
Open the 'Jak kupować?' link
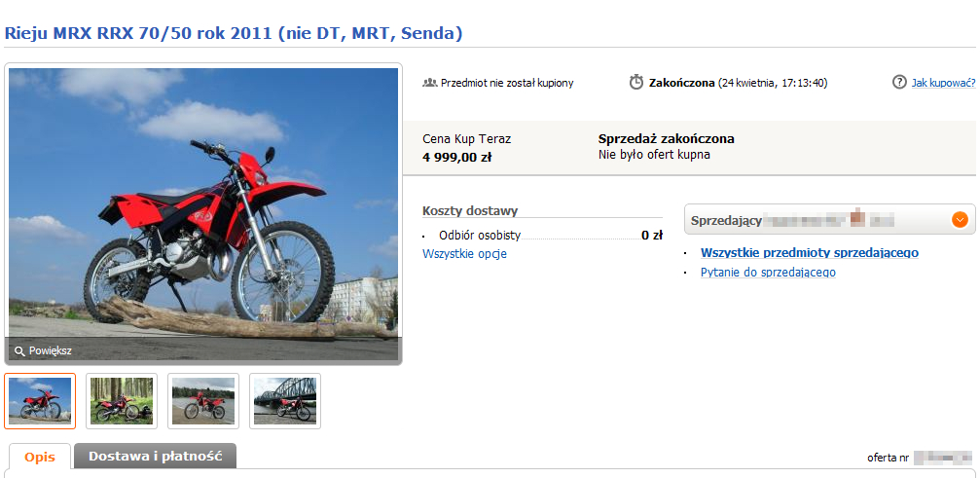pyautogui.click(x=943, y=83)
